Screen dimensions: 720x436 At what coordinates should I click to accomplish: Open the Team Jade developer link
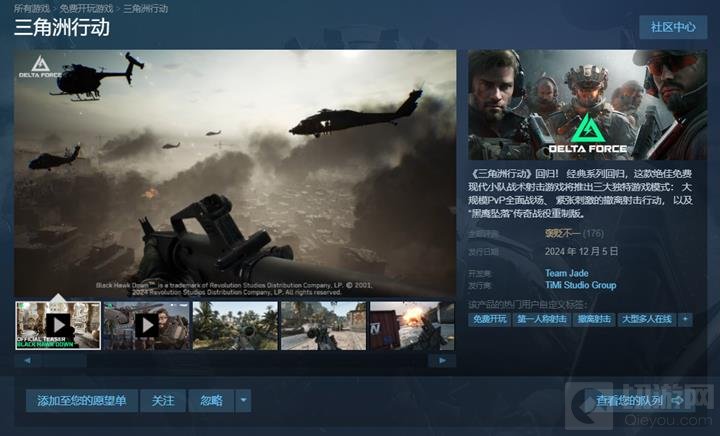[x=567, y=273]
